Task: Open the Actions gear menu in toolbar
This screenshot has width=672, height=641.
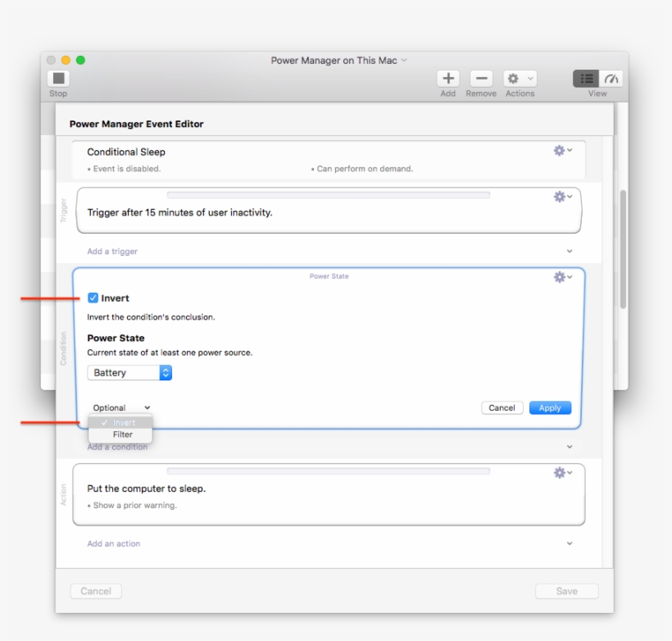Action: 520,79
